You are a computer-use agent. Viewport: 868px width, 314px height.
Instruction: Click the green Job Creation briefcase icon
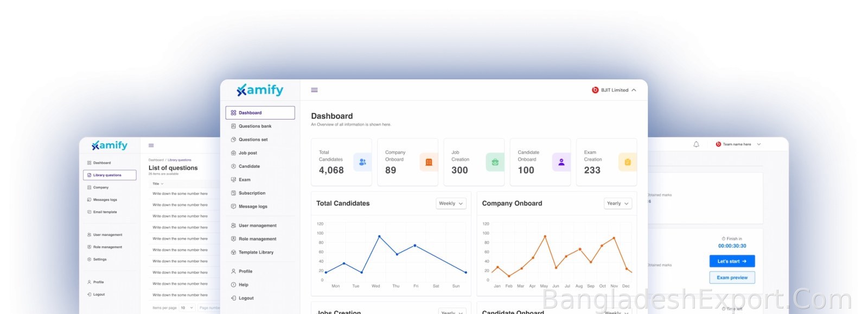pos(495,162)
